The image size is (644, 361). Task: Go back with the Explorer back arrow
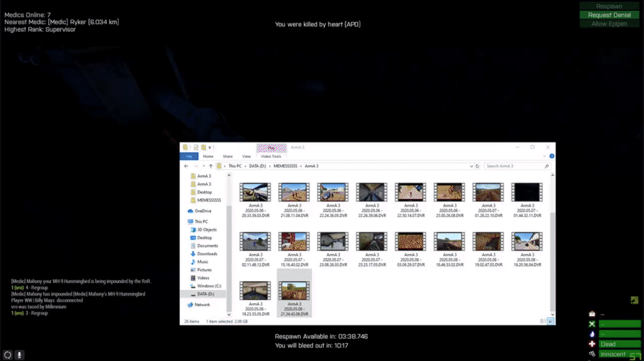coord(186,166)
